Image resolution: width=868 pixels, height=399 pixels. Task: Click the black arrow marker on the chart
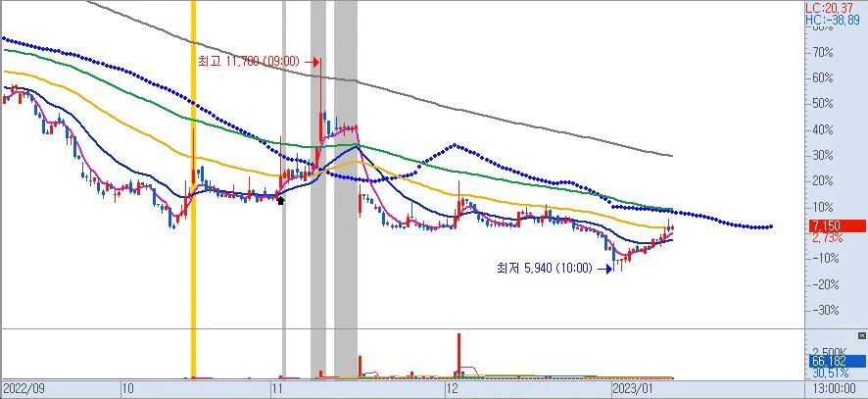click(x=280, y=200)
